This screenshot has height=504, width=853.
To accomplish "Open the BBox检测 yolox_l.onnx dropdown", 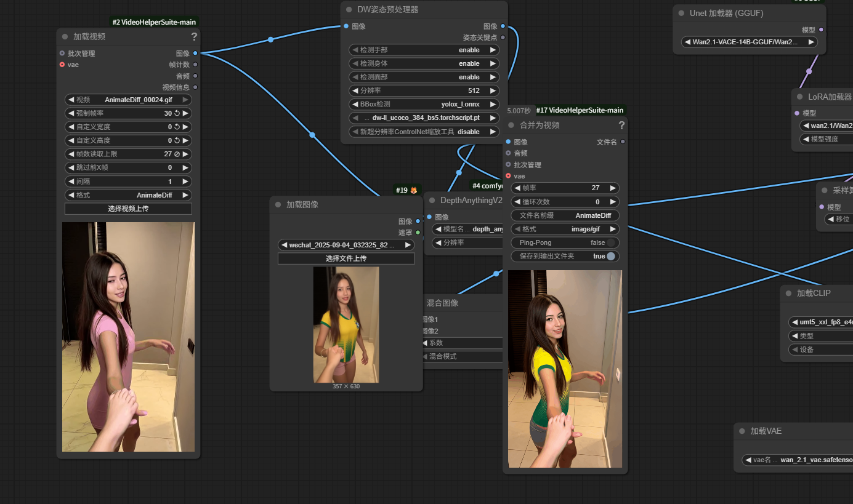I will pos(424,104).
